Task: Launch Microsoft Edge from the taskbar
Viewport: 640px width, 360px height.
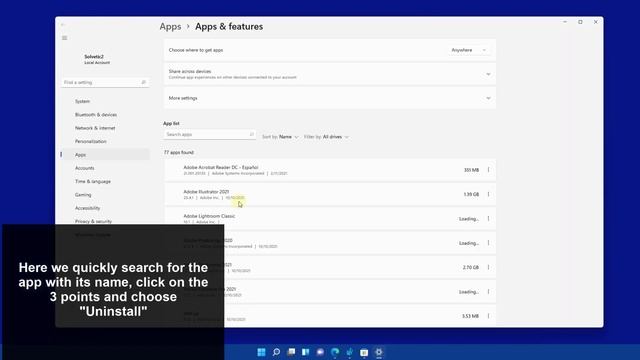Action: [335, 352]
